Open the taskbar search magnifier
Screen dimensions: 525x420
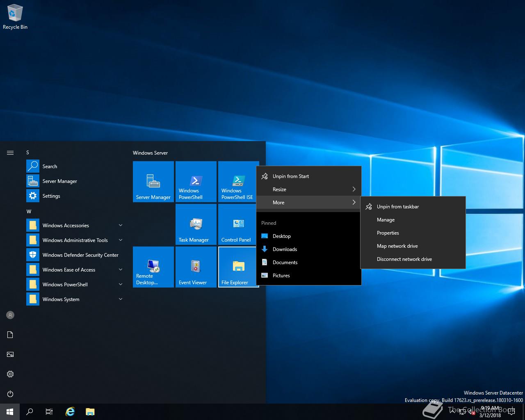coord(30,412)
